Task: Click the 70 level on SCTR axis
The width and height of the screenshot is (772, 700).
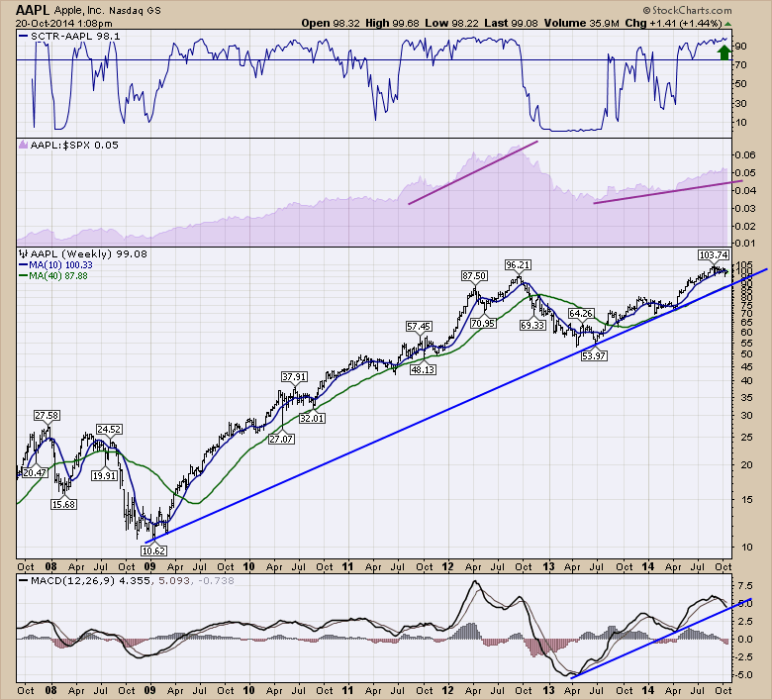Action: point(741,65)
